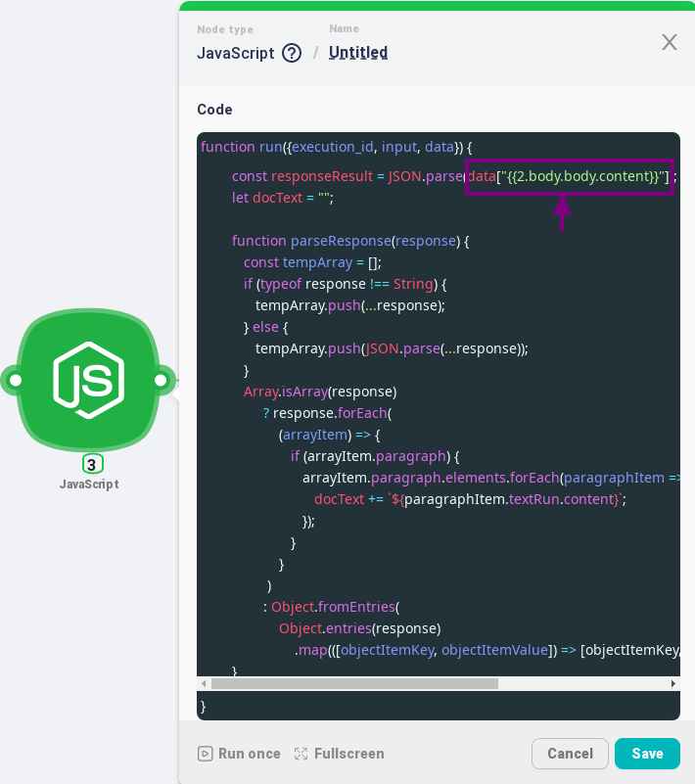695x784 pixels.
Task: Click the function parseResponse line in code
Action: (x=350, y=241)
